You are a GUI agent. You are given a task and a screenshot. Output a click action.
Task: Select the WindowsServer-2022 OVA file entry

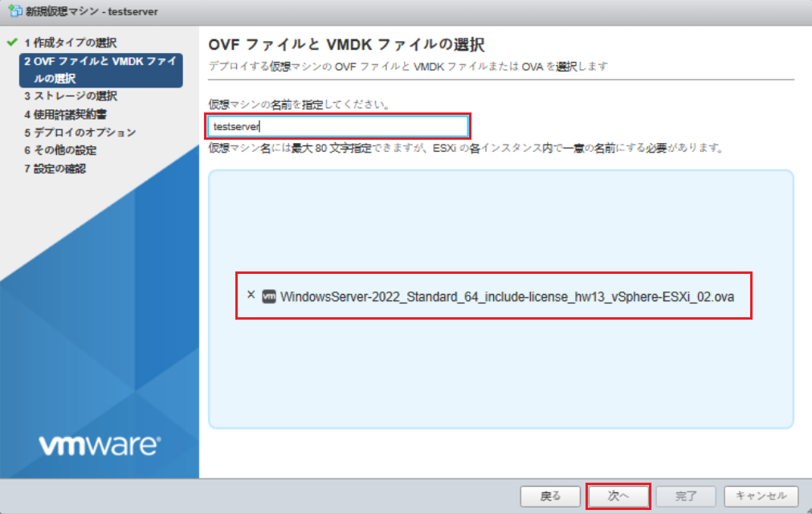(x=506, y=297)
